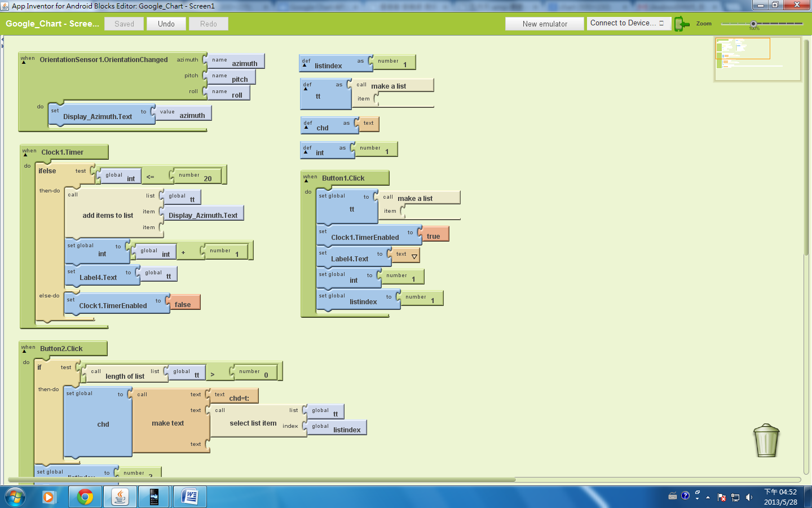Click the workspace minimap thumbnail
Screen dimensions: 812x508
757,59
